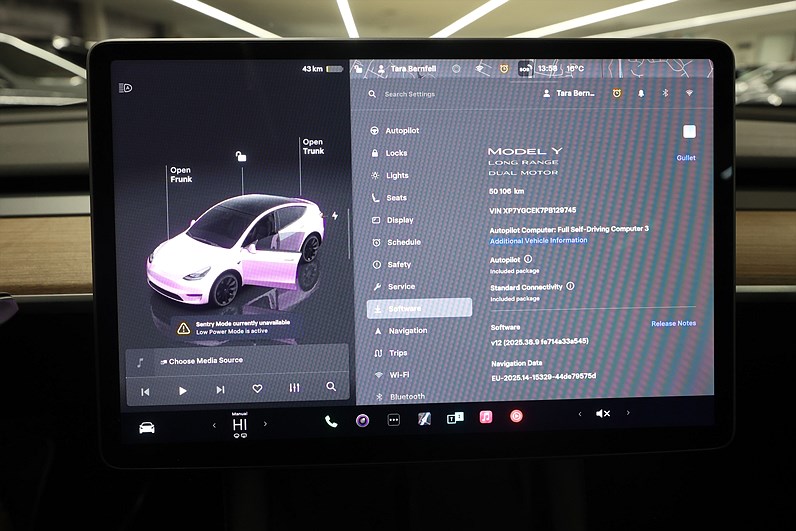Open the phone app in bottom dock
The image size is (796, 531).
click(x=331, y=420)
